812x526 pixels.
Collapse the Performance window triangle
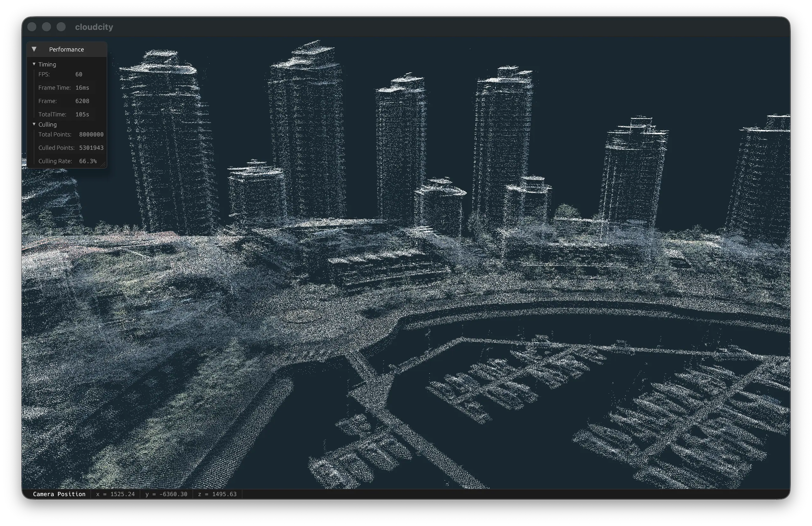tap(34, 49)
